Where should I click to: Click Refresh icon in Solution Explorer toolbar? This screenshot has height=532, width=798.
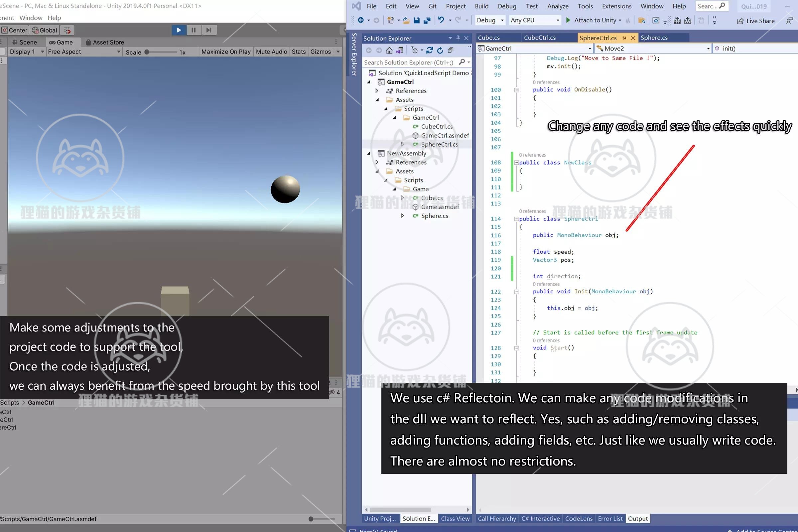click(x=440, y=51)
